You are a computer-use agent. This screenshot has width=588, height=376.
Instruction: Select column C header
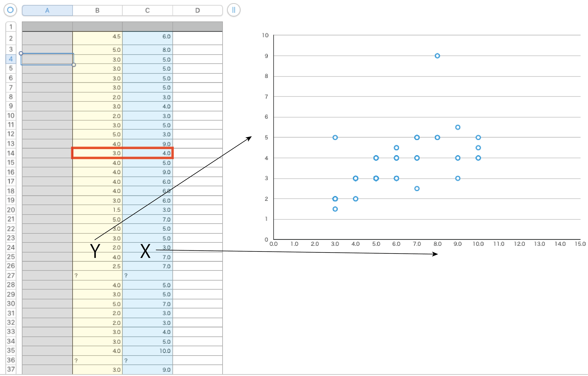(148, 11)
